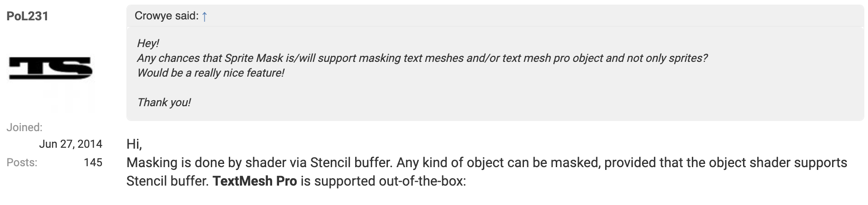Click the up arrow beside "Crowye said:"
This screenshot has width=868, height=205.
[205, 17]
